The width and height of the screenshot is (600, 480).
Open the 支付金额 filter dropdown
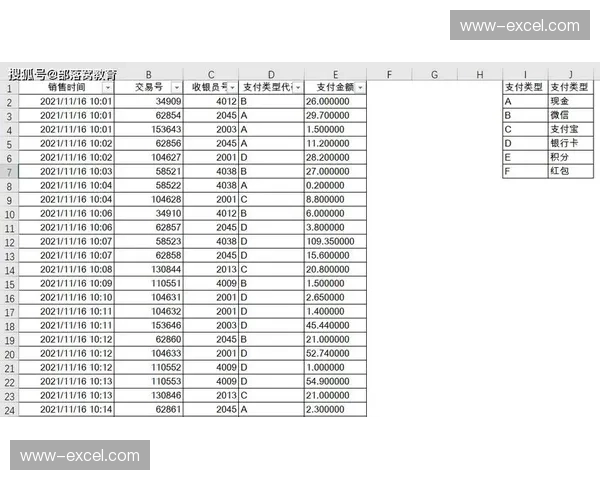[x=360, y=88]
